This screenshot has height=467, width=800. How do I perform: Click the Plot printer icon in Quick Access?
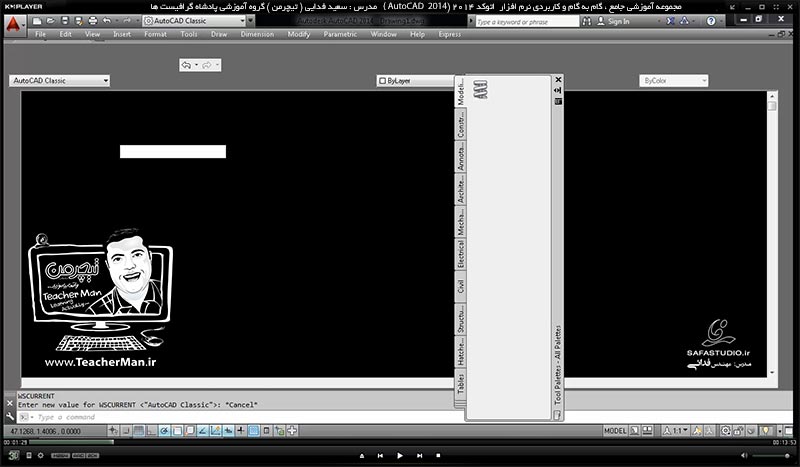tap(93, 21)
